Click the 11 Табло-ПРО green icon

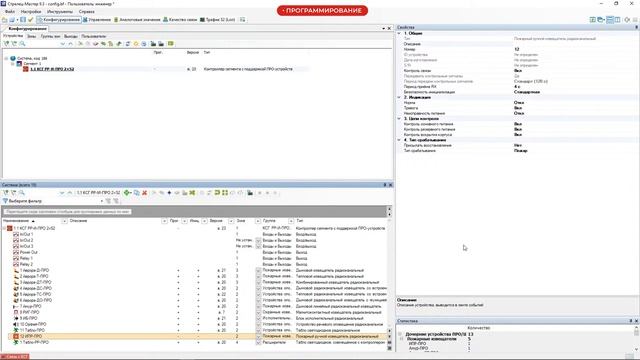click(16, 330)
